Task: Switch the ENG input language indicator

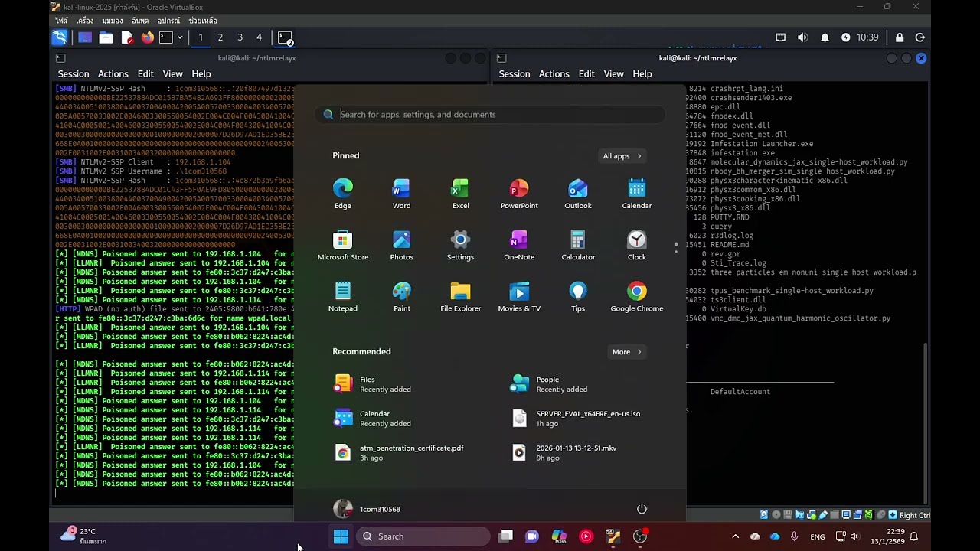Action: point(818,536)
